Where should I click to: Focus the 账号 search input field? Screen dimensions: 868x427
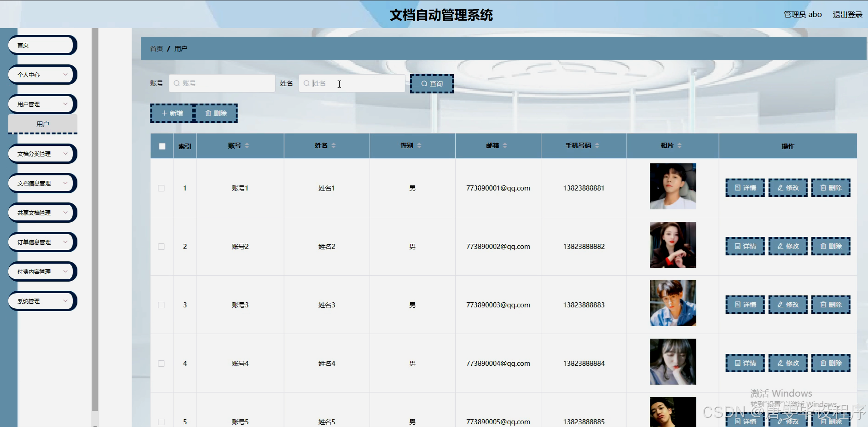pos(222,83)
